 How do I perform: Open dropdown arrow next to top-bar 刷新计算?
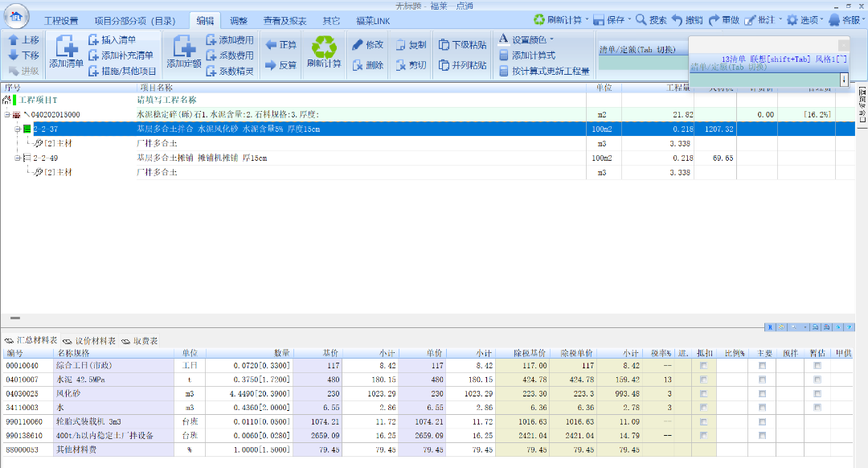pyautogui.click(x=587, y=20)
